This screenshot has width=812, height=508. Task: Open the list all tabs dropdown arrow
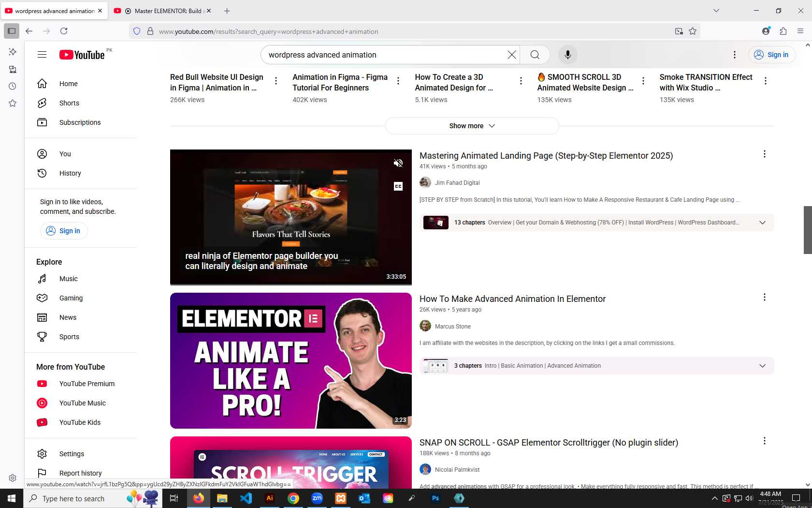tap(716, 11)
